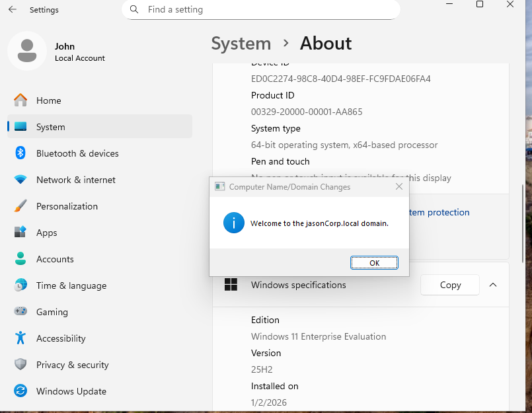Screen dimensions: 532x413
Task: Go to Time & language settings
Action: point(71,285)
